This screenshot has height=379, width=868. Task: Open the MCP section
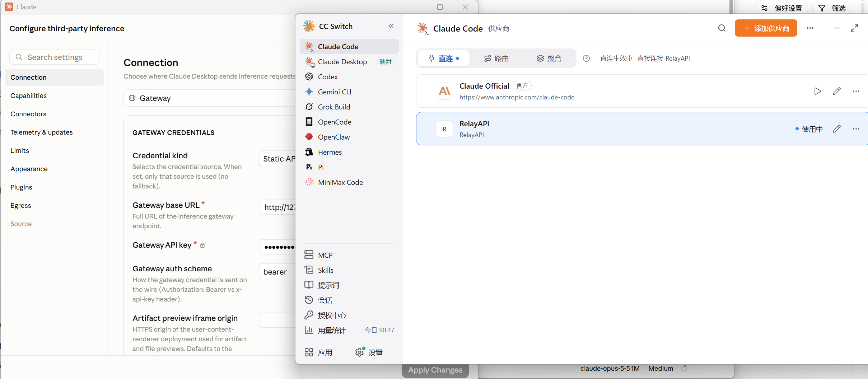pos(349,255)
